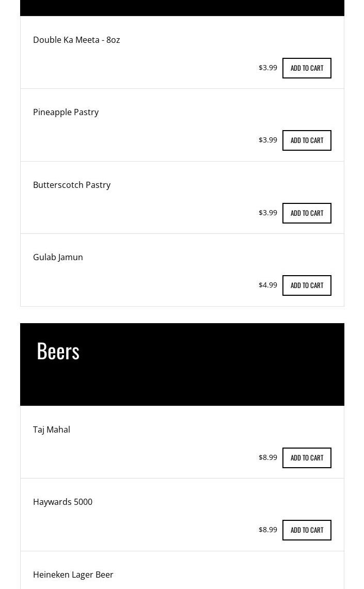Add Pineapple Pastry to cart
This screenshot has width=364, height=589.
pos(307,140)
